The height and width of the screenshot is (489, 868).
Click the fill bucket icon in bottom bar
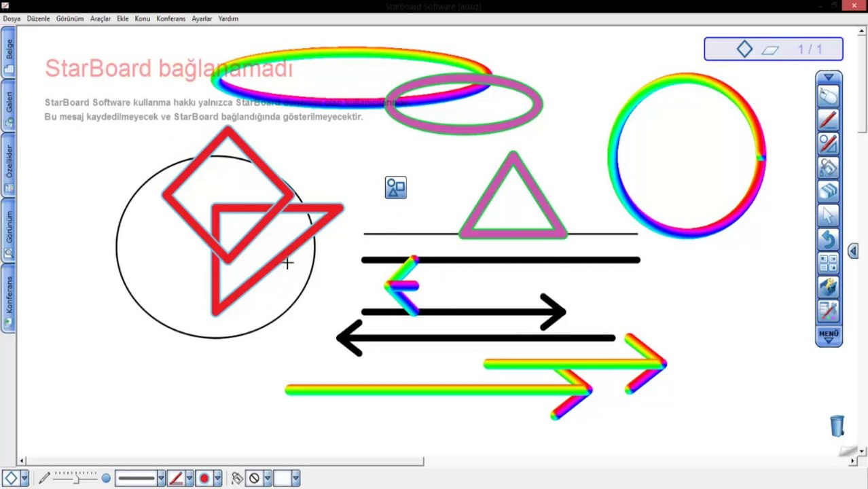(237, 478)
